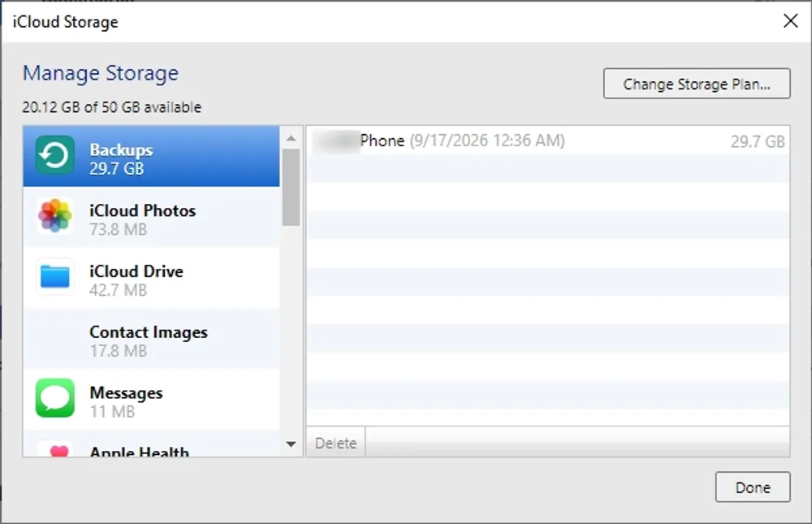The height and width of the screenshot is (524, 812).
Task: Click the Done button
Action: click(753, 487)
